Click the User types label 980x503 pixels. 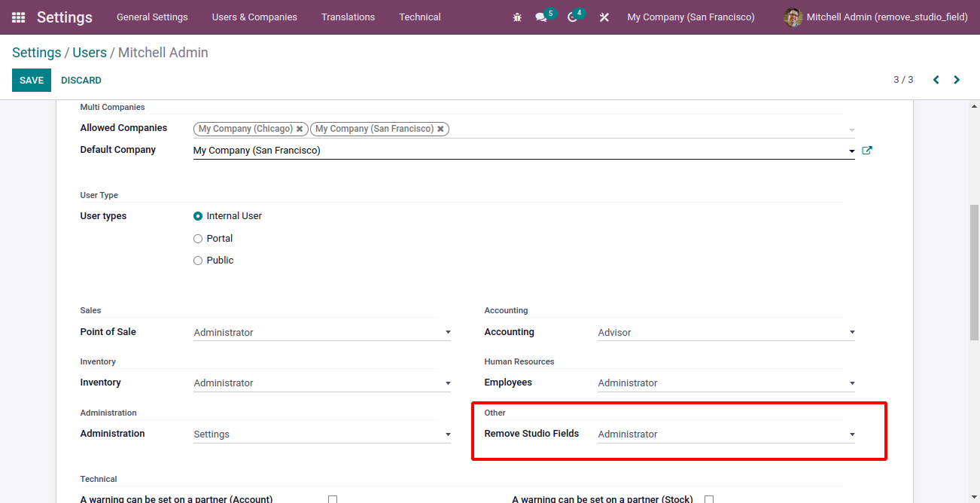click(x=103, y=216)
